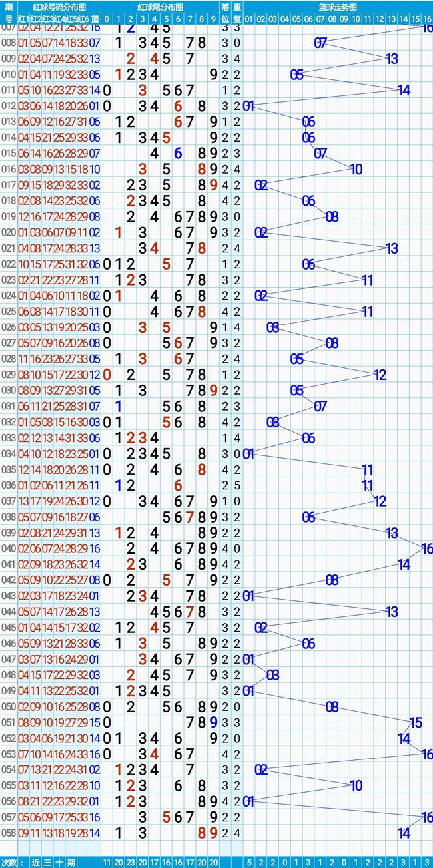Click the red tail digit 9 in row 017

click(x=213, y=185)
